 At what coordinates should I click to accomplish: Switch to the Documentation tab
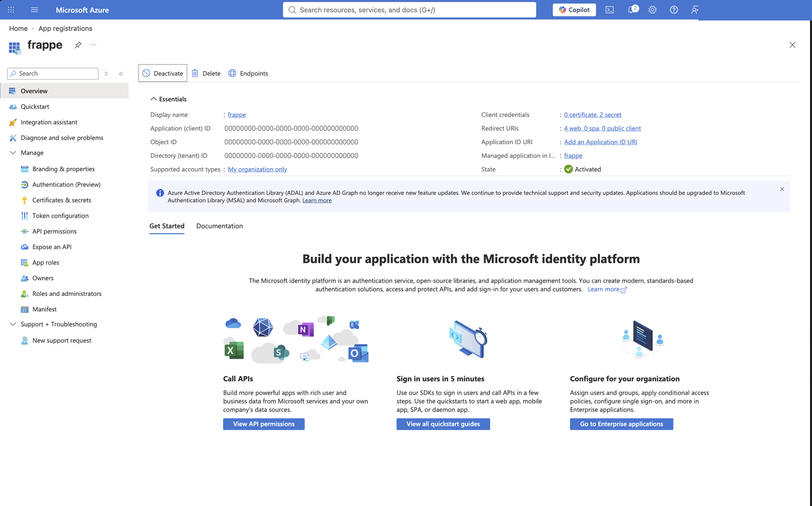[219, 226]
